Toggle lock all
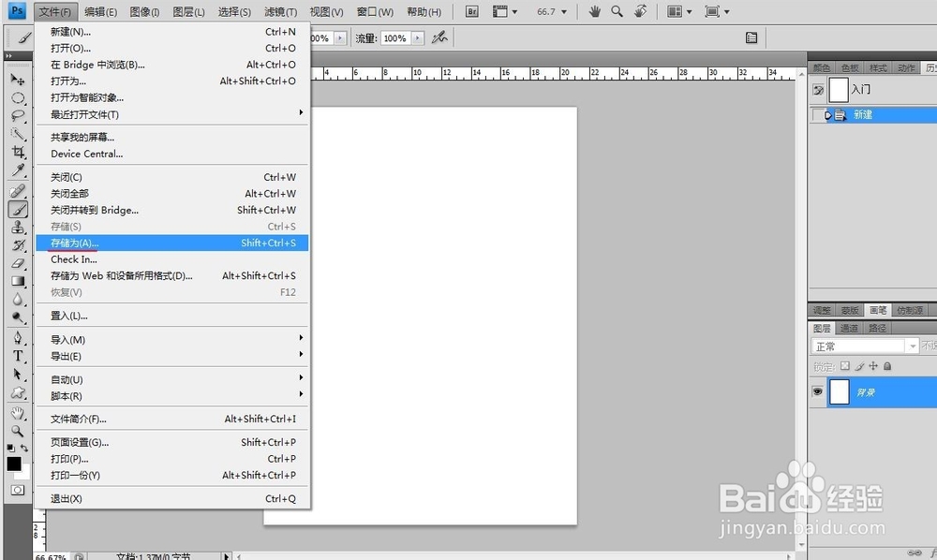The width and height of the screenshot is (937, 560). tap(887, 366)
